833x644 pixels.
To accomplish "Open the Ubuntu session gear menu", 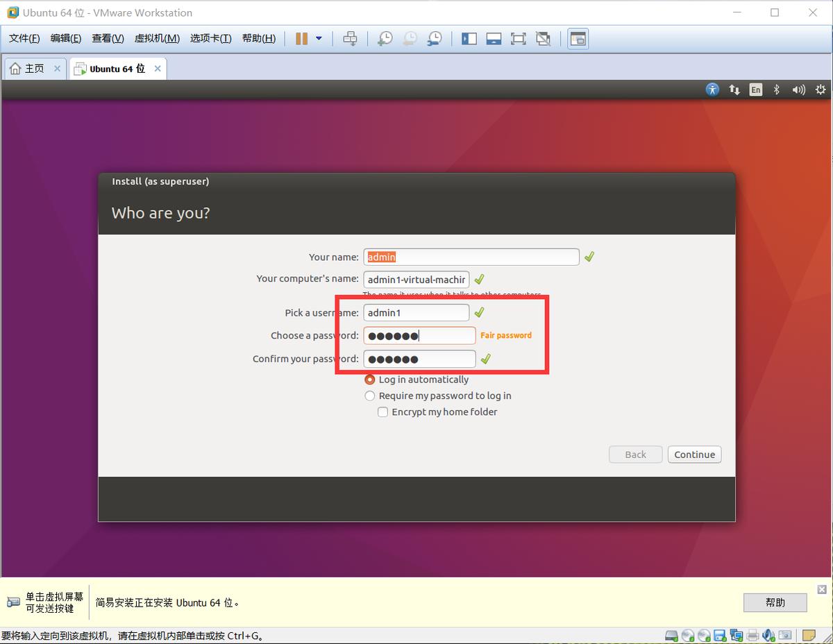I will coord(821,90).
